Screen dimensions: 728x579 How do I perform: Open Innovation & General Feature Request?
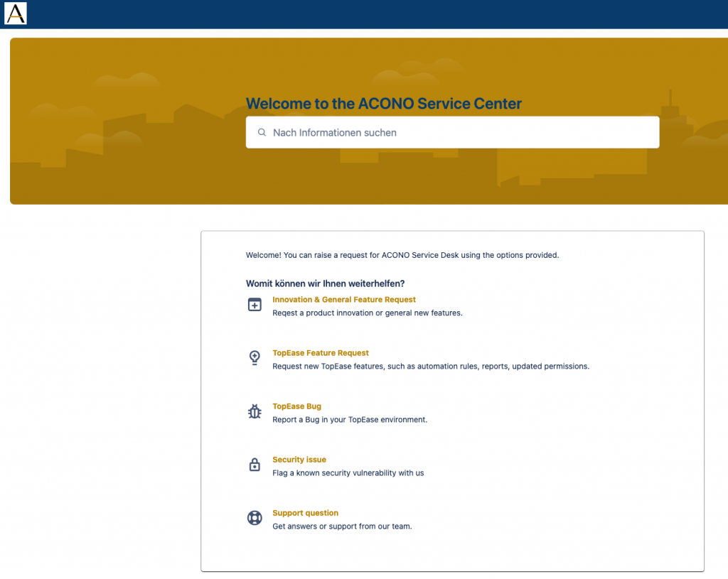pyautogui.click(x=343, y=300)
